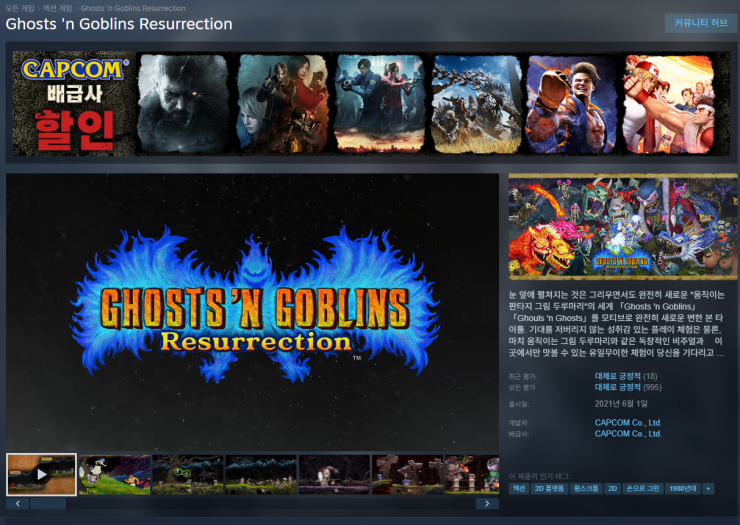The width and height of the screenshot is (740, 525).
Task: Click the 손으로 그린 tag
Action: click(643, 489)
